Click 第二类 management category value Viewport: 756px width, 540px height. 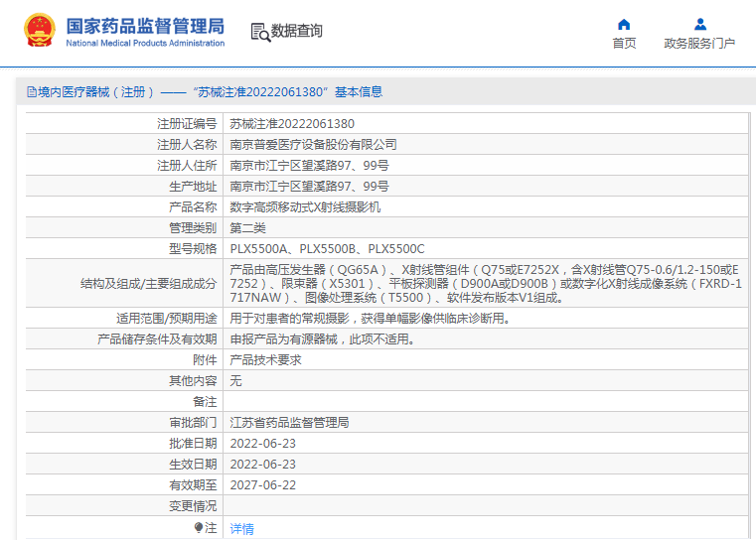pyautogui.click(x=247, y=228)
